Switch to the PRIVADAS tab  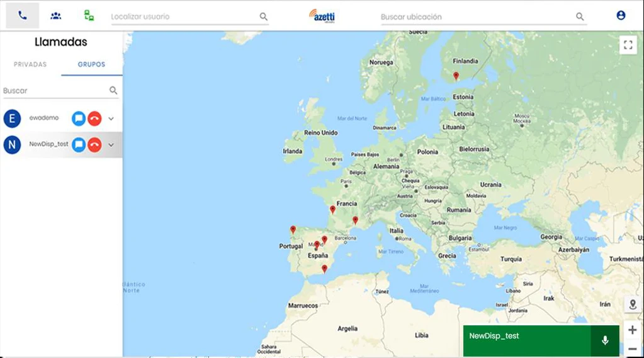tap(30, 64)
